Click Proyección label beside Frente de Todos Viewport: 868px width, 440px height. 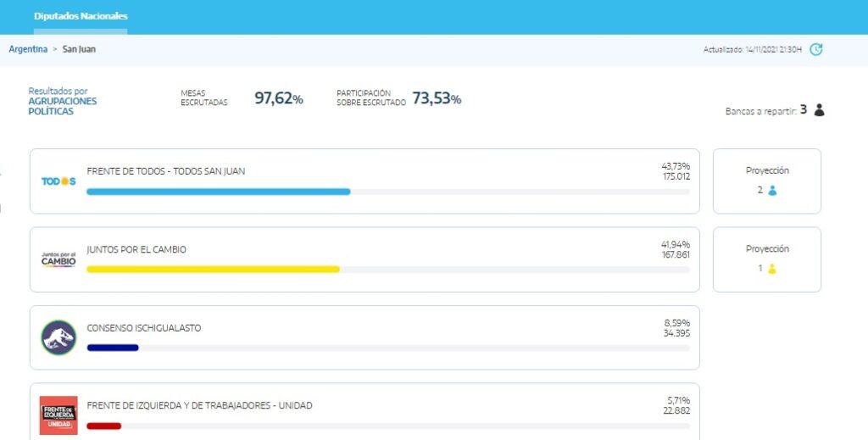[767, 171]
